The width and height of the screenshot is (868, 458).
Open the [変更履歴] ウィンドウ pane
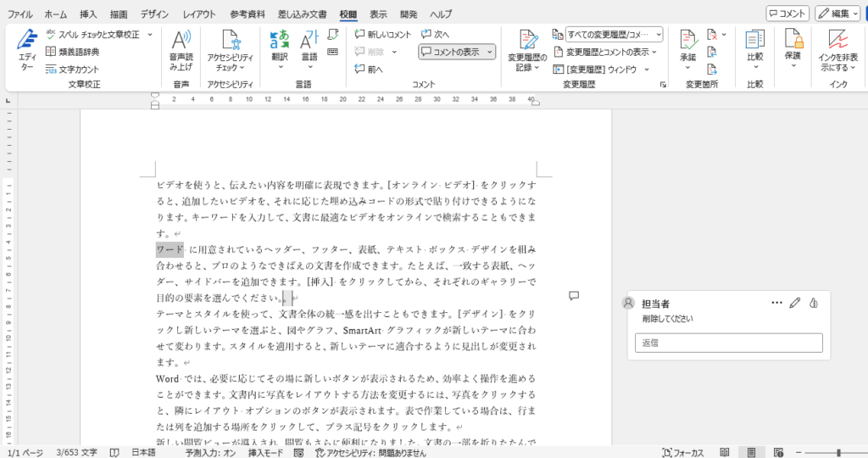click(595, 70)
